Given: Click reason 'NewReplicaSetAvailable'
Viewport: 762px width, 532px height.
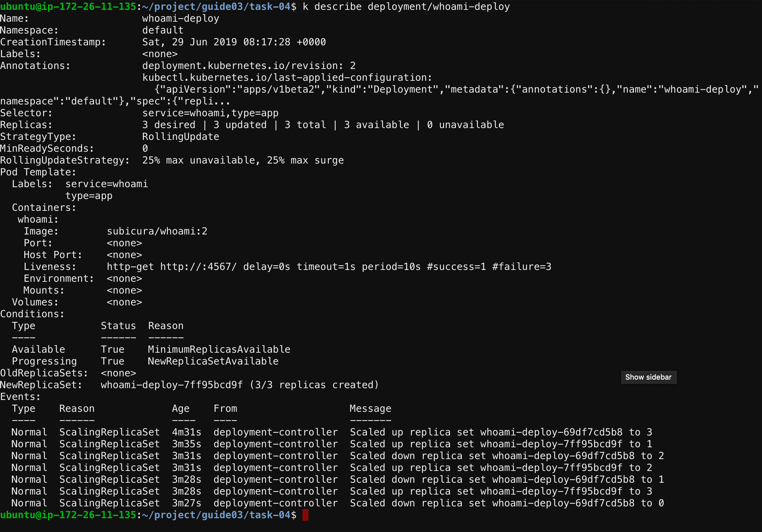Looking at the screenshot, I should pyautogui.click(x=213, y=361).
